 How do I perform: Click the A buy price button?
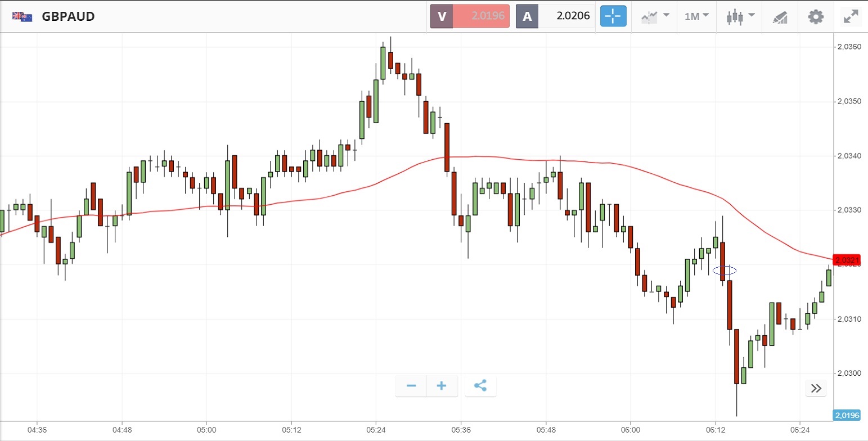pyautogui.click(x=555, y=16)
